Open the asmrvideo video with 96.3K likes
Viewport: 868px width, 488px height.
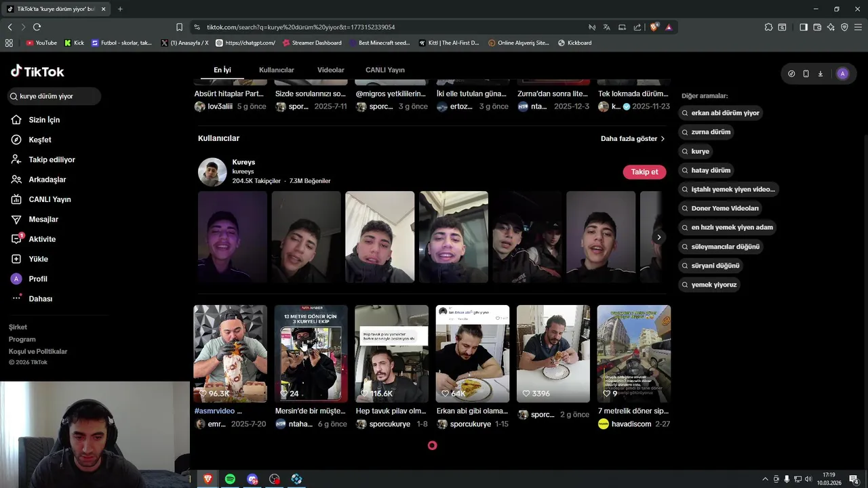pyautogui.click(x=230, y=354)
